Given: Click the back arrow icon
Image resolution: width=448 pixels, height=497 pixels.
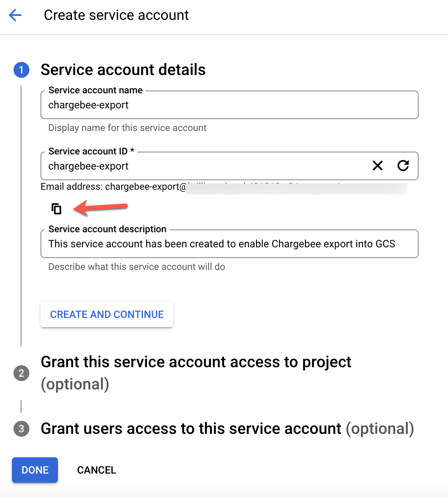Looking at the screenshot, I should click(15, 15).
